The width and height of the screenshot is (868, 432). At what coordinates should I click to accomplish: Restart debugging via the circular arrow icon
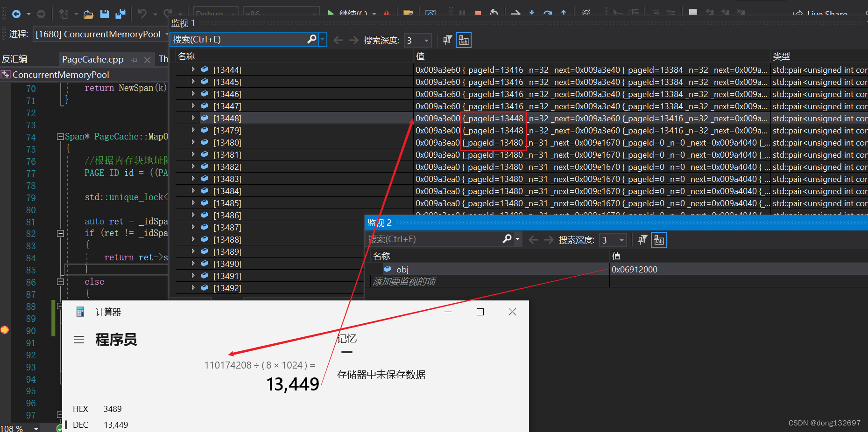[x=494, y=14]
